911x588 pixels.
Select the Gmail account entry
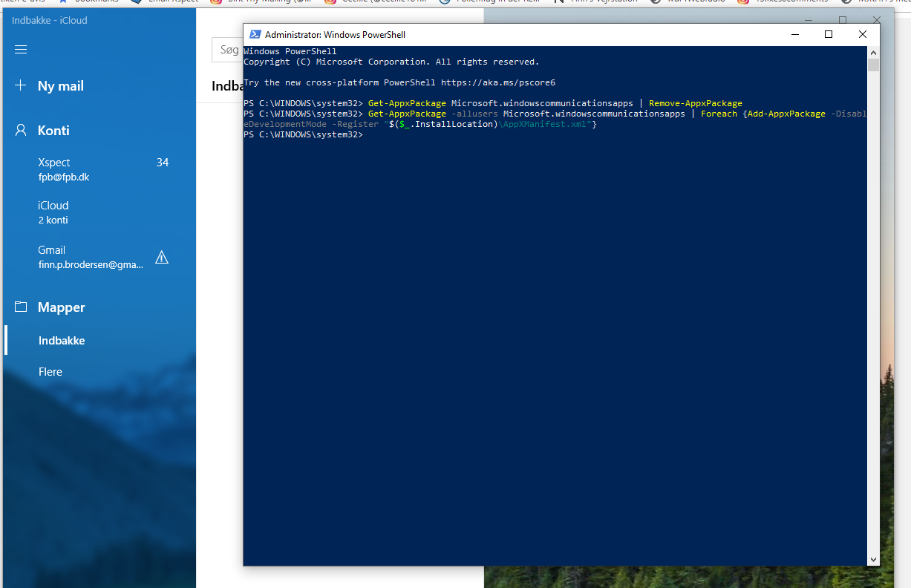pos(99,257)
